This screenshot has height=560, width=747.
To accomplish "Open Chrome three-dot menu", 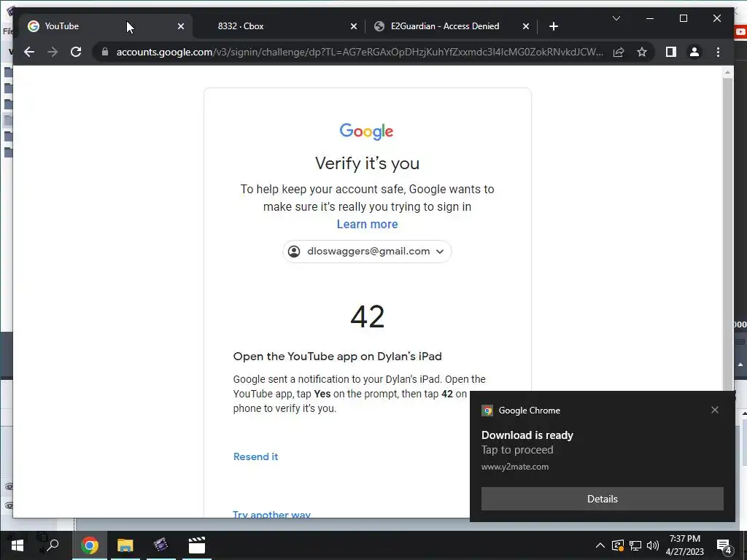I will (x=718, y=52).
